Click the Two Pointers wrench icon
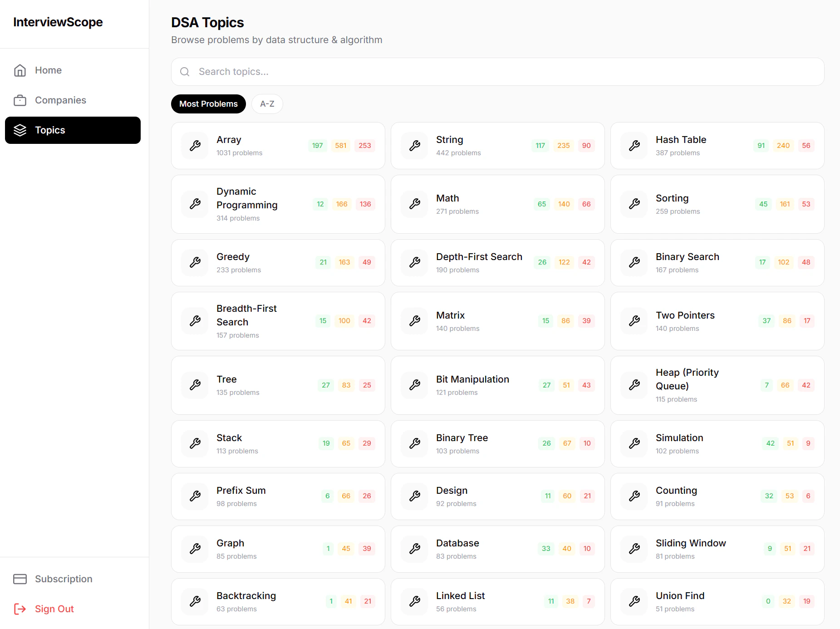This screenshot has height=629, width=840. 634,321
